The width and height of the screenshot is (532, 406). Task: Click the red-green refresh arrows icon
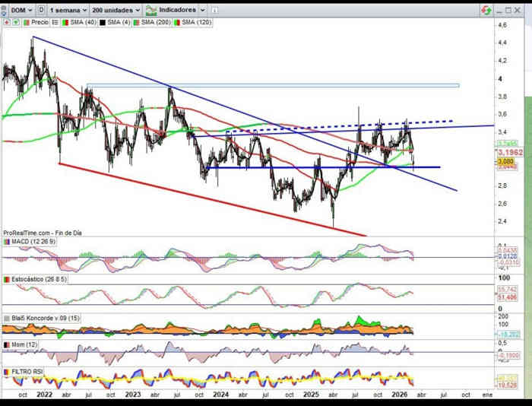[x=486, y=10]
